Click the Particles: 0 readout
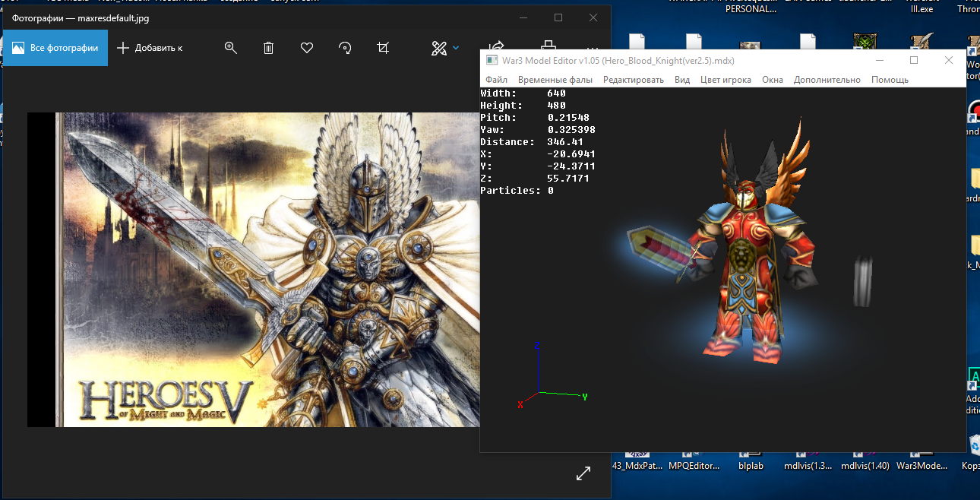 517,191
